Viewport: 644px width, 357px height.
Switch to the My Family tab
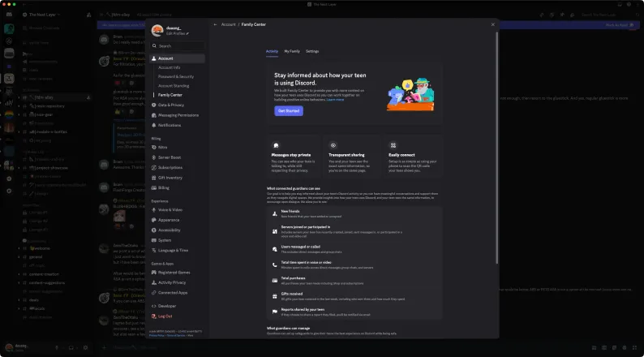(292, 51)
